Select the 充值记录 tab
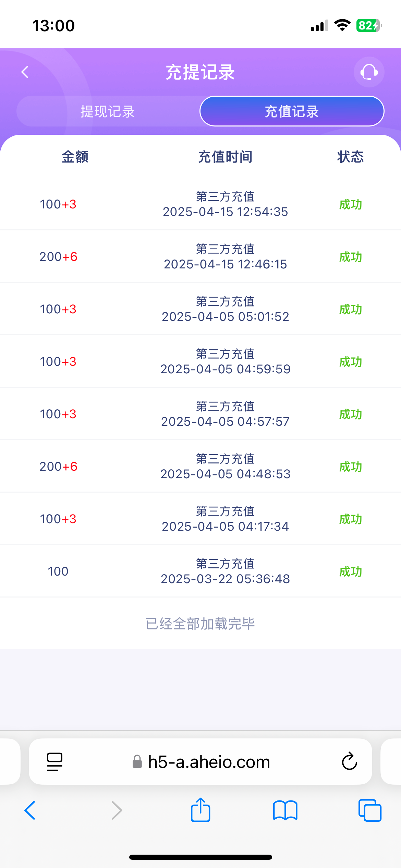The height and width of the screenshot is (868, 401). (x=292, y=111)
